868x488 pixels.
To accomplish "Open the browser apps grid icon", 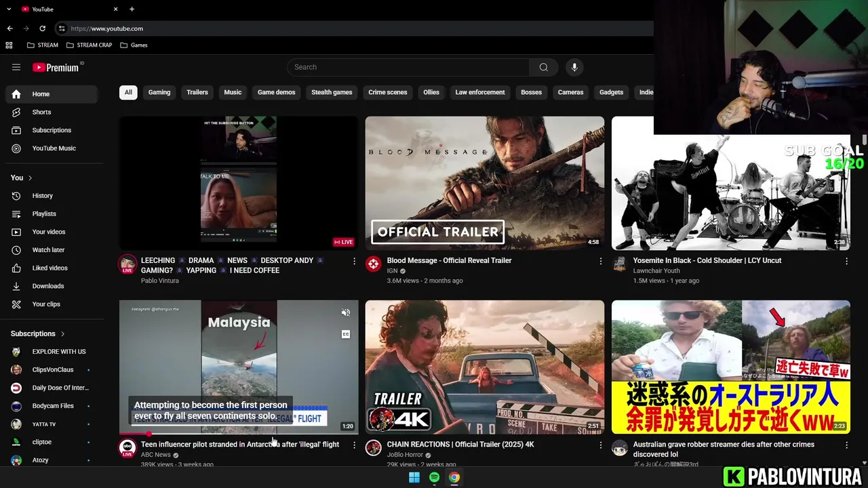I will 9,45.
